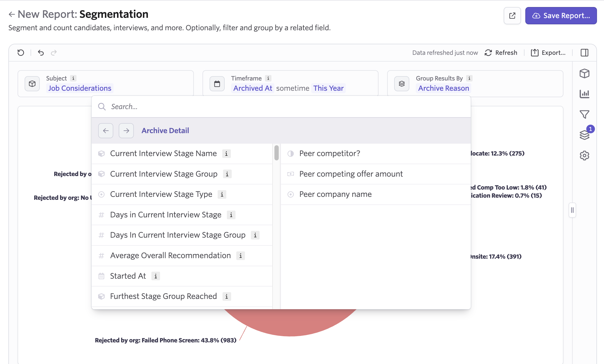The height and width of the screenshot is (364, 604).
Task: Click the Archive Detail breadcrumb
Action: (165, 131)
